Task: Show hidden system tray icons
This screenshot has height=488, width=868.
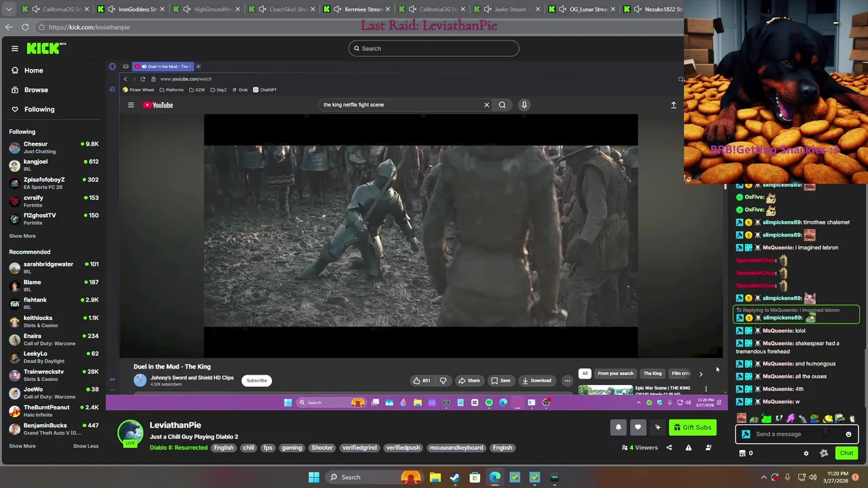Action: (764, 477)
